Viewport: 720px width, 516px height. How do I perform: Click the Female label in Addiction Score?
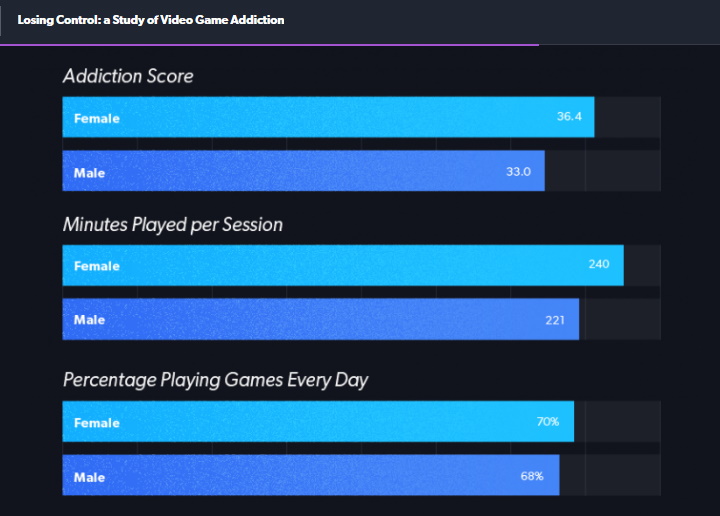tap(96, 118)
